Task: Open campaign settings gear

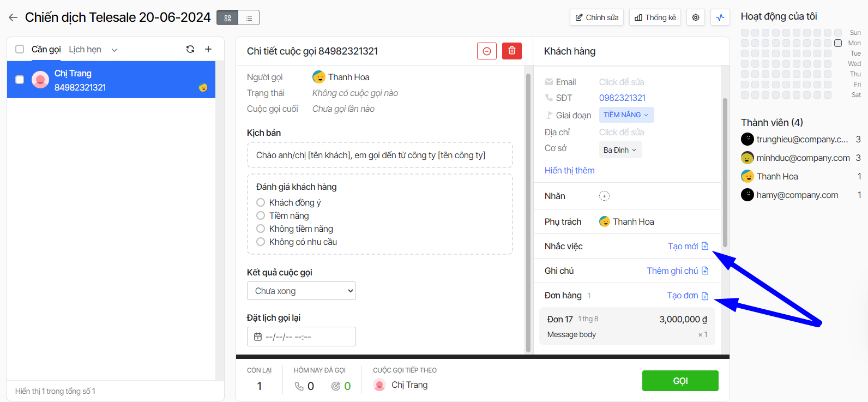Action: coord(696,17)
